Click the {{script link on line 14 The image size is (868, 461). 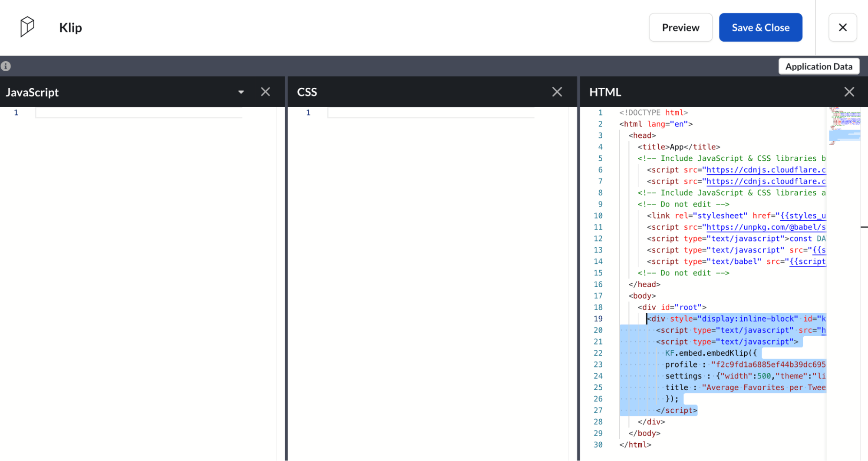807,262
